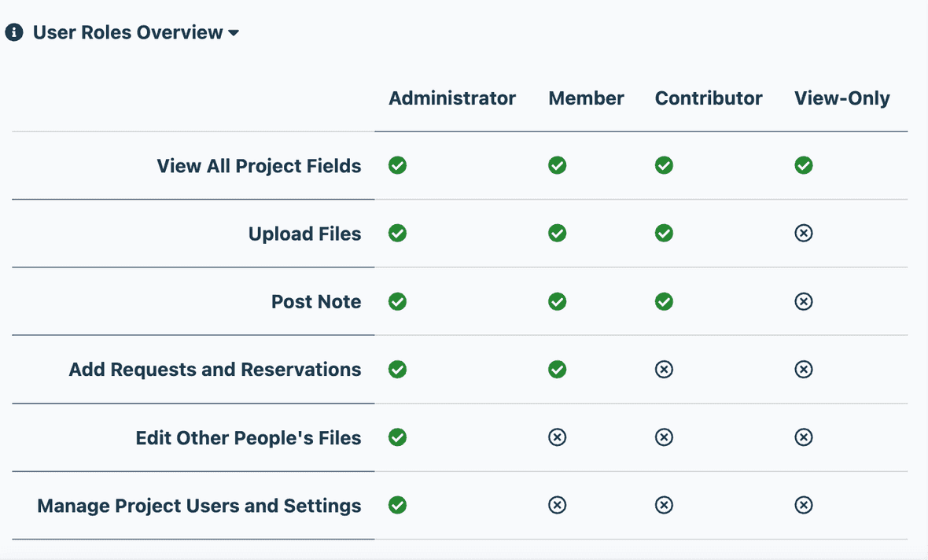Toggle Administrator access for Manage Project Users and Settings
The image size is (928, 560).
397,505
